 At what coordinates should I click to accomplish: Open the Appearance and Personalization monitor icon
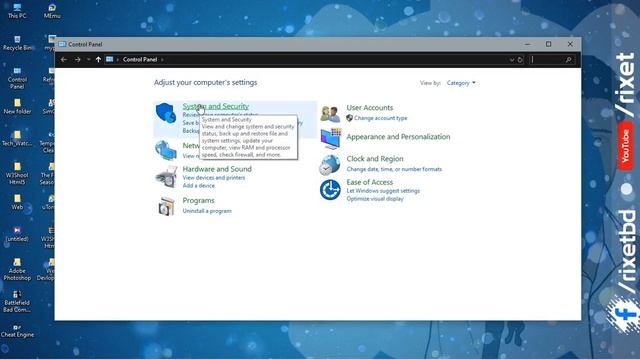tap(330, 138)
